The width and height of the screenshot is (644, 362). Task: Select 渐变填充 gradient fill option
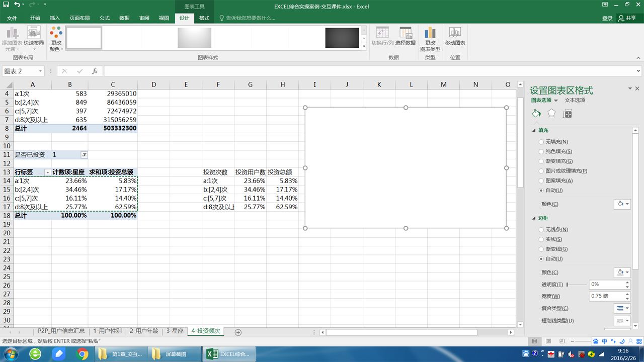pos(556,161)
